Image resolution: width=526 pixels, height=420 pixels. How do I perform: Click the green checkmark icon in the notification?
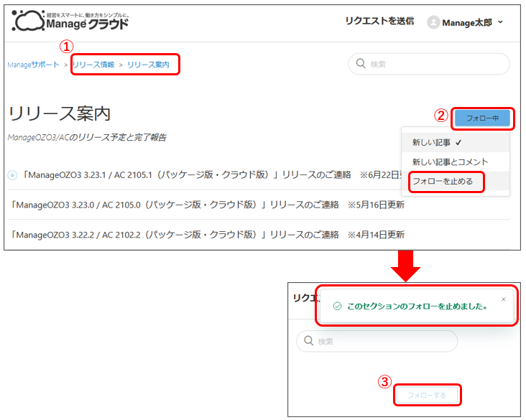[337, 306]
